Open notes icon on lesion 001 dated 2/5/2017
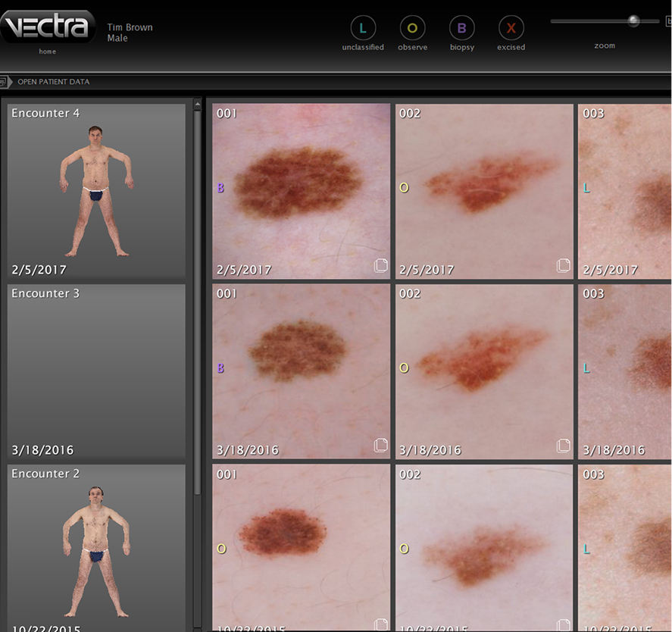 [380, 265]
